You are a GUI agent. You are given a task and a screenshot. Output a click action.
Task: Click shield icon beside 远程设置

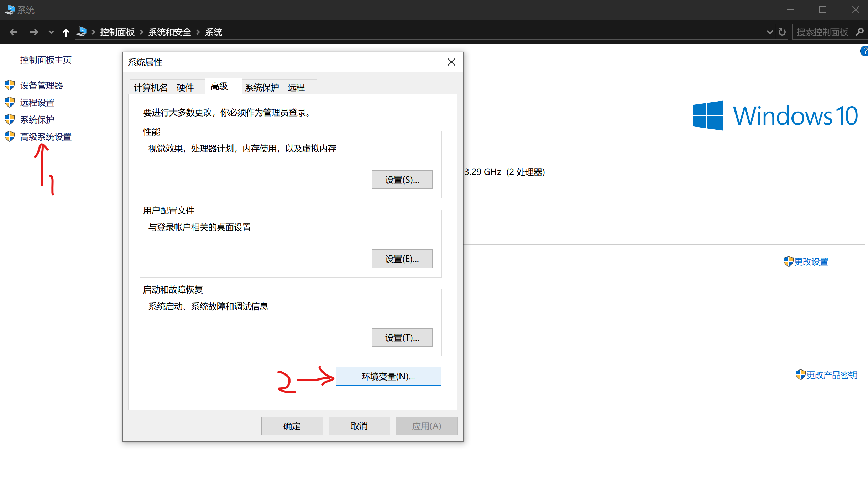pyautogui.click(x=10, y=102)
